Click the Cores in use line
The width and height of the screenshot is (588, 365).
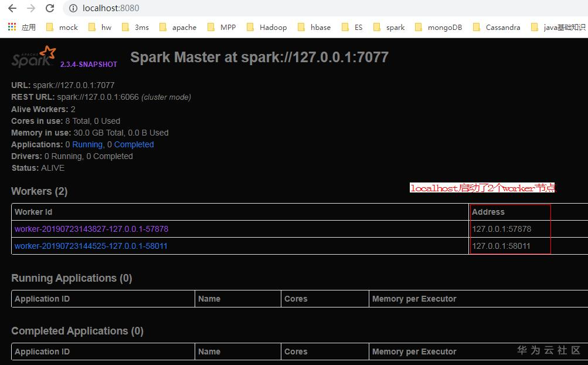tap(66, 121)
